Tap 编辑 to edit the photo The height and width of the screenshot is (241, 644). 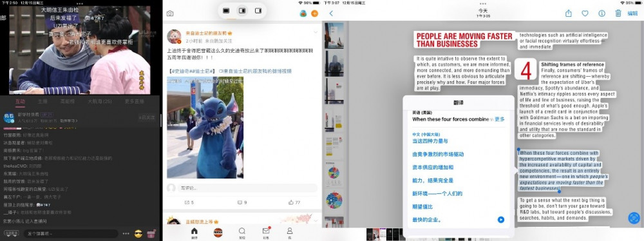(632, 14)
